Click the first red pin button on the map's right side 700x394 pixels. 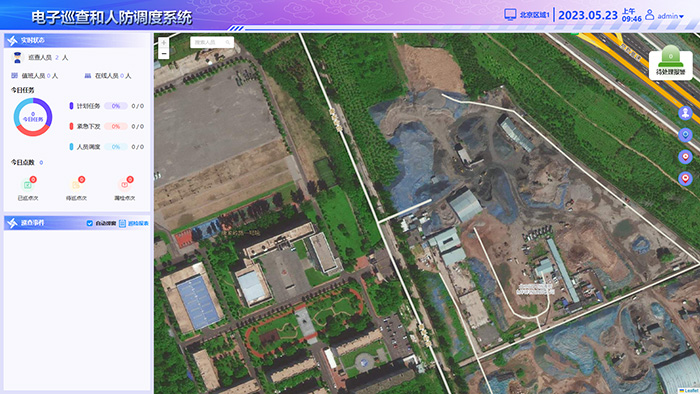(x=685, y=157)
